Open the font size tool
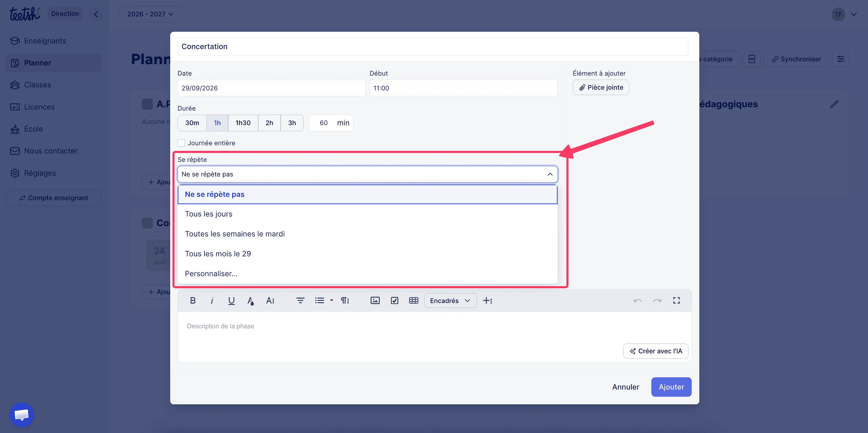The width and height of the screenshot is (868, 433). click(270, 300)
